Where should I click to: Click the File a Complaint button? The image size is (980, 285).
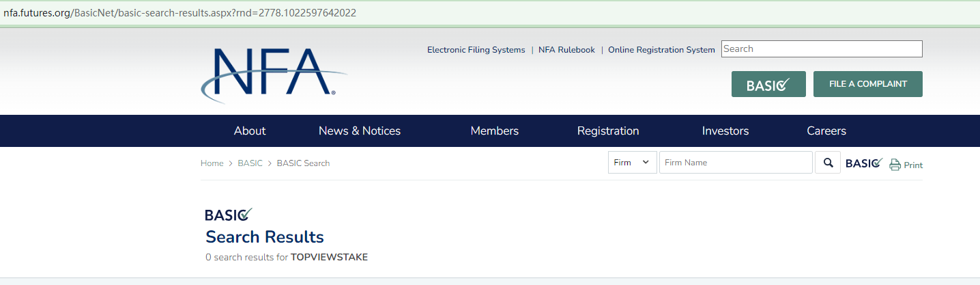click(x=867, y=84)
